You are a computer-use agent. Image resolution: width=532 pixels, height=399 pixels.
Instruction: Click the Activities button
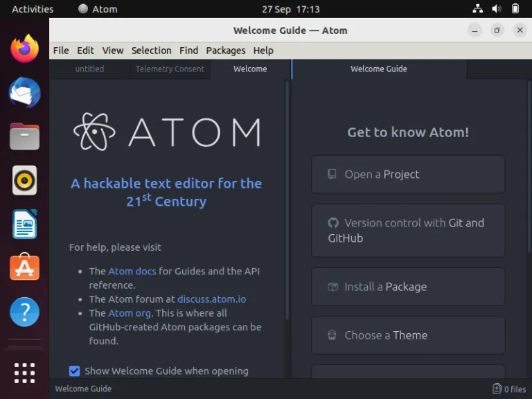pyautogui.click(x=33, y=9)
